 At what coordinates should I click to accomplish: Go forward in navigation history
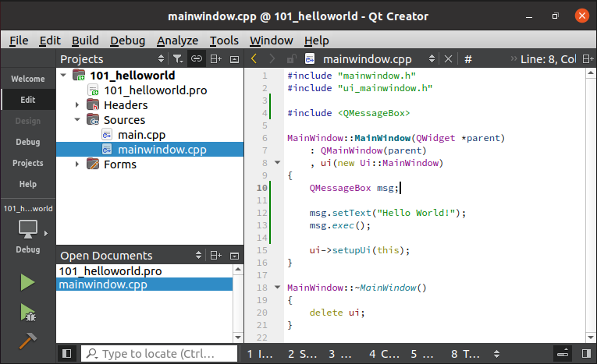272,59
